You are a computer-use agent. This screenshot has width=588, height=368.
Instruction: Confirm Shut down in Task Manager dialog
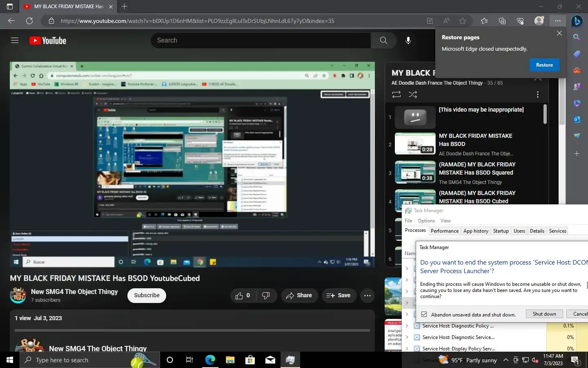[544, 314]
